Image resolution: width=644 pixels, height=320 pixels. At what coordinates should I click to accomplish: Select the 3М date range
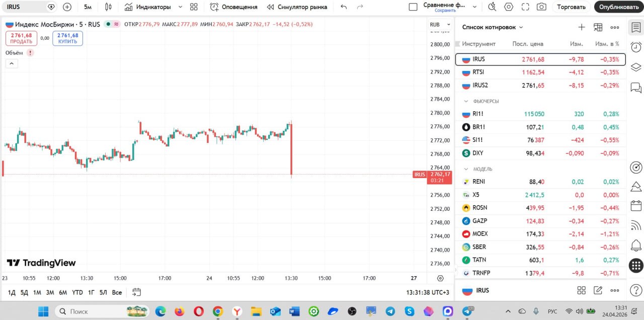[50, 292]
